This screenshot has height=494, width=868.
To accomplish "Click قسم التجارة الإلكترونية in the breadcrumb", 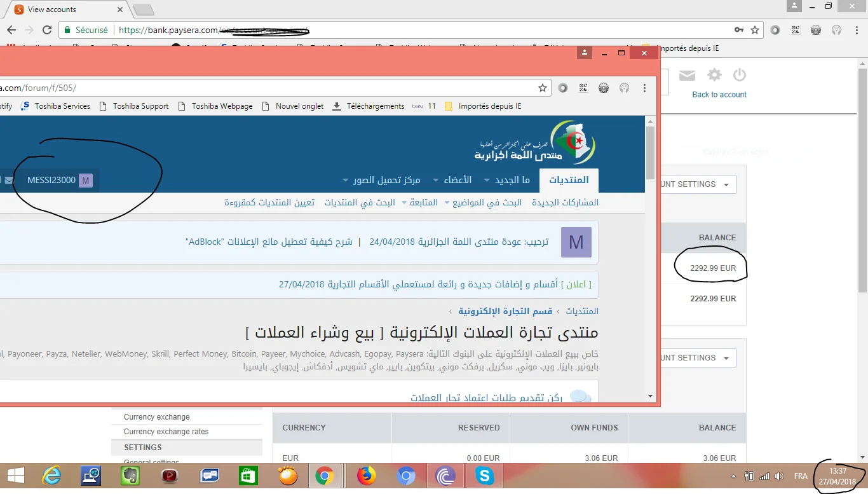I will click(505, 312).
